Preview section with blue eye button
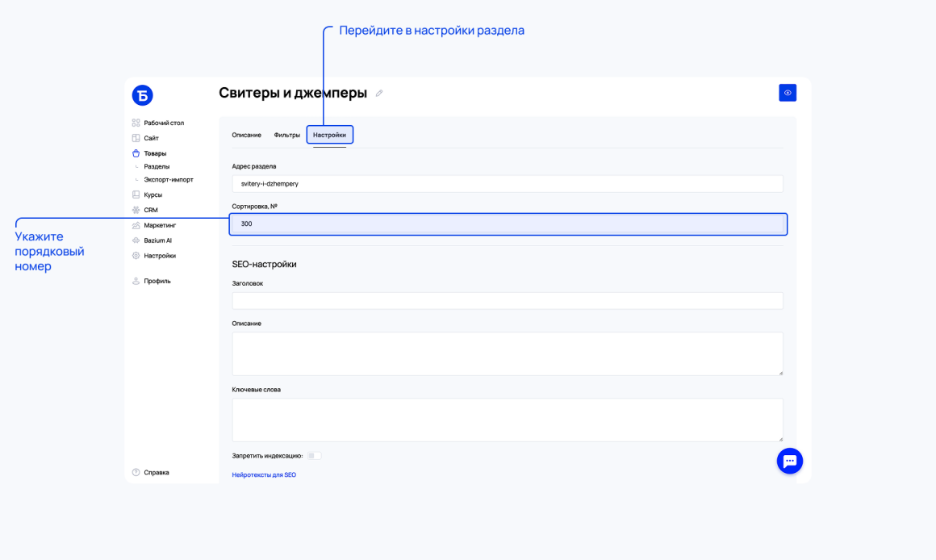This screenshot has width=936, height=560. tap(788, 93)
